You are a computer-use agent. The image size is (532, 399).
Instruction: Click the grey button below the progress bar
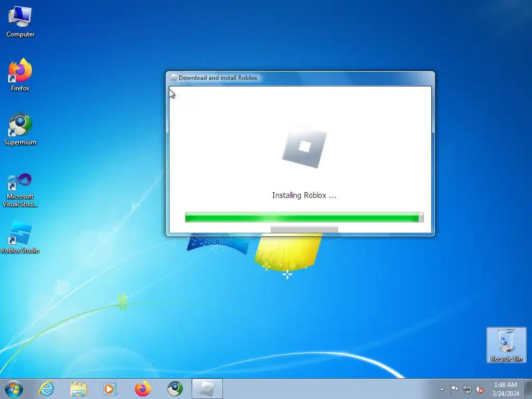point(304,230)
